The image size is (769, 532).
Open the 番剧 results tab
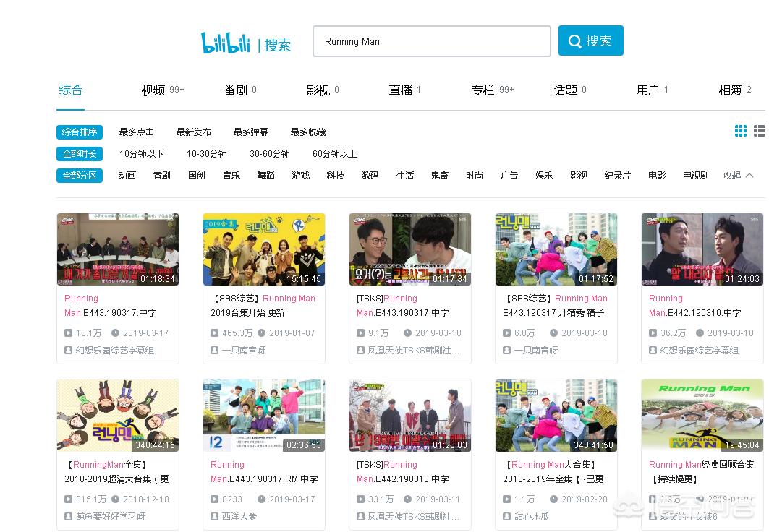tap(240, 90)
